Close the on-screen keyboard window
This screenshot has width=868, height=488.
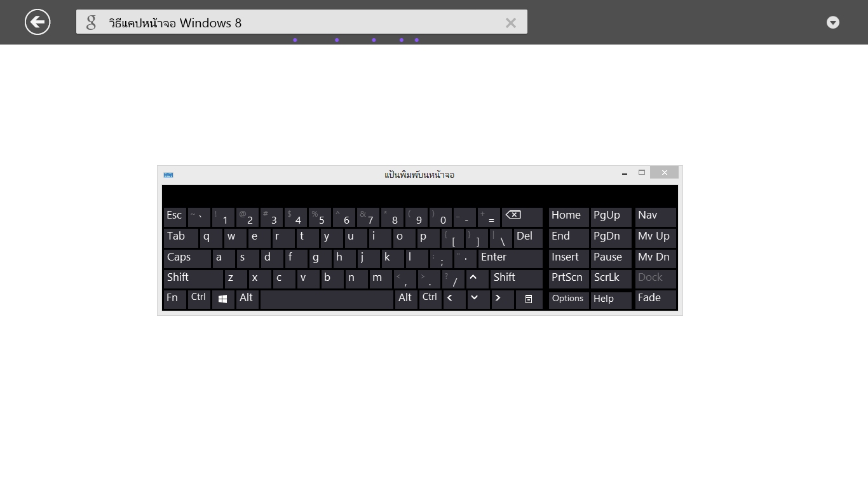(x=664, y=173)
